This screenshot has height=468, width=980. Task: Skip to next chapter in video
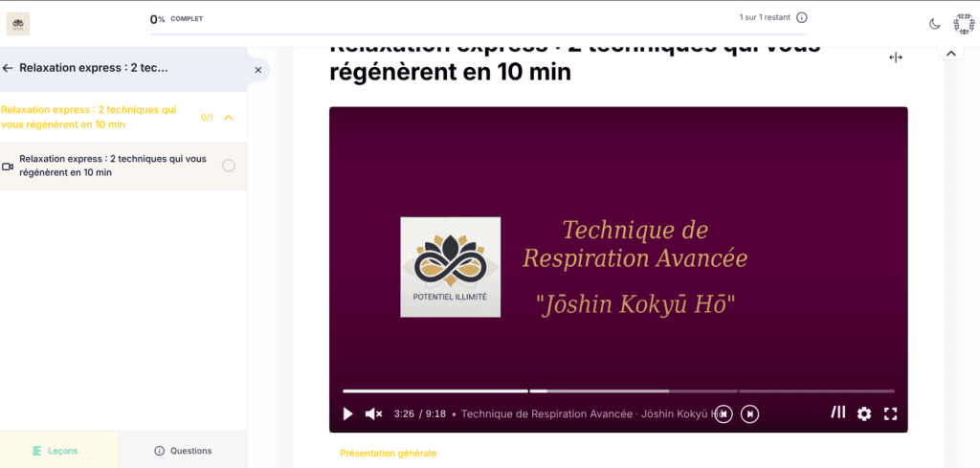pos(749,413)
